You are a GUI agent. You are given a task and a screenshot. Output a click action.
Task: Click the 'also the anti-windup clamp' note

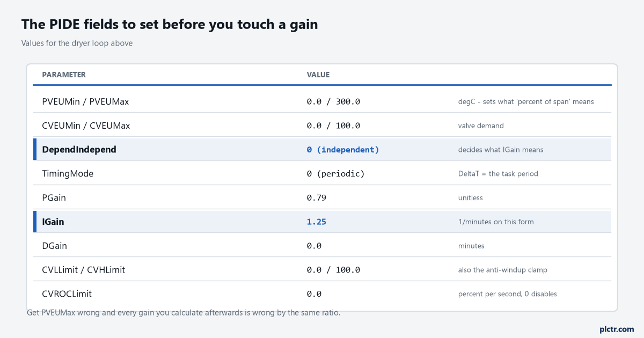point(502,270)
